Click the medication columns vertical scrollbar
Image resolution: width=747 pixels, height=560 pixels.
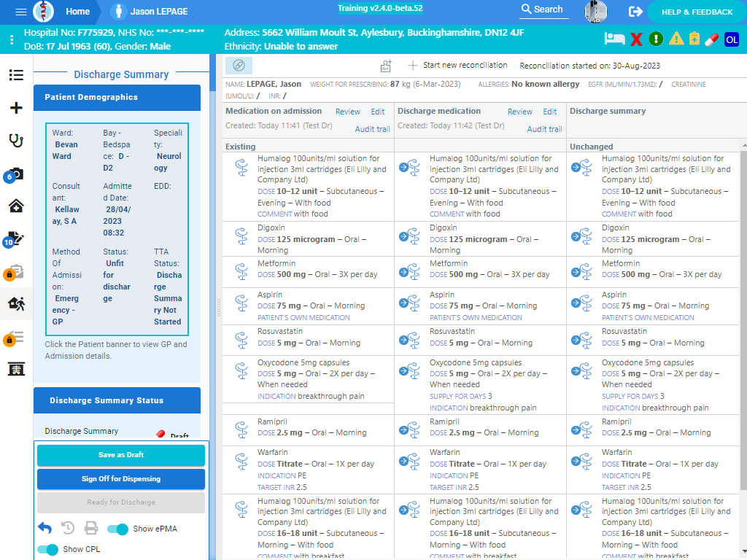pos(743,319)
